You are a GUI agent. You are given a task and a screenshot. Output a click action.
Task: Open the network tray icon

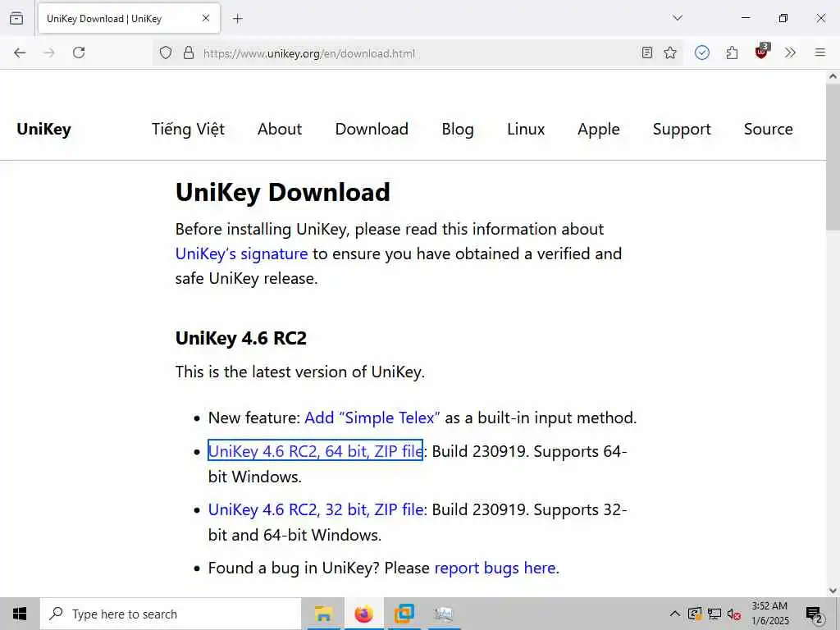tap(714, 614)
